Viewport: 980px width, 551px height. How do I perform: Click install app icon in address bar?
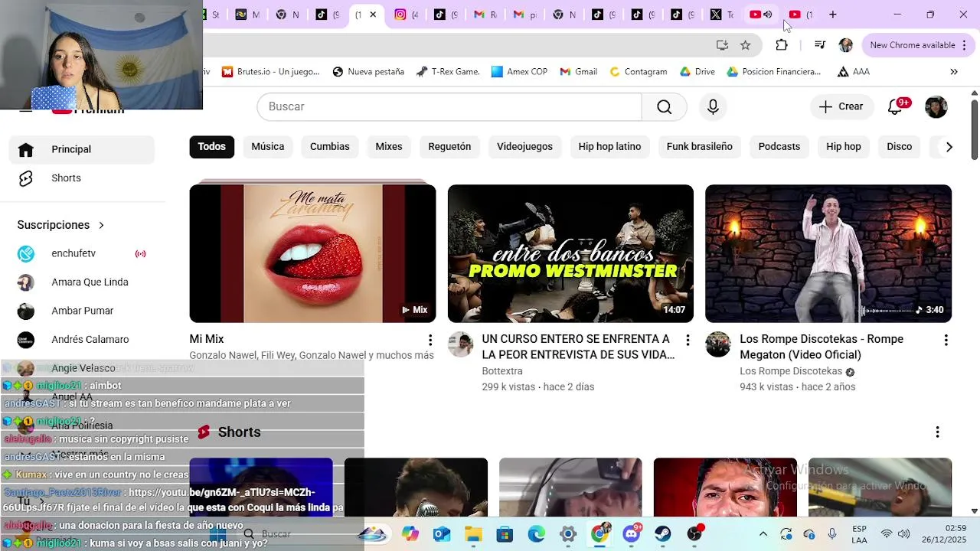[722, 45]
